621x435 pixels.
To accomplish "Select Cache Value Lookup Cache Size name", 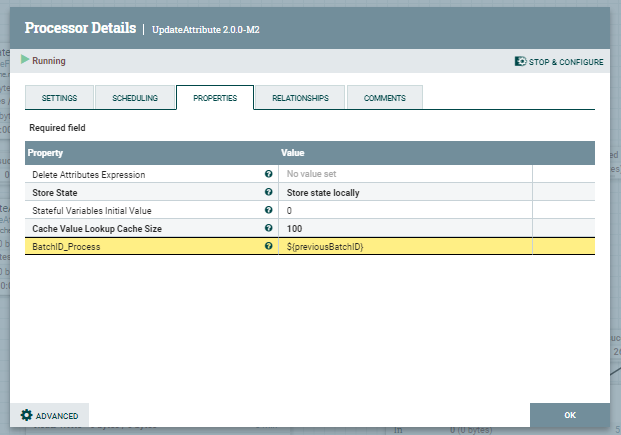I will point(97,229).
